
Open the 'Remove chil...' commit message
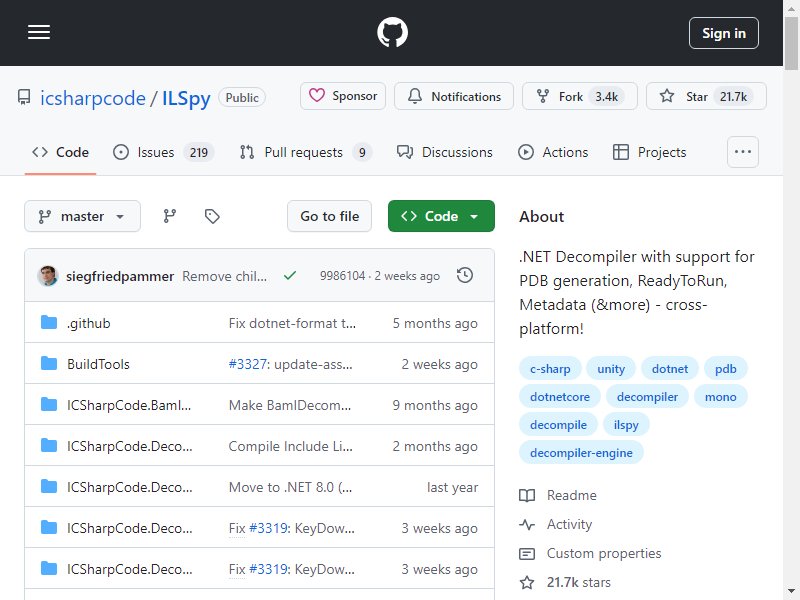(224, 276)
